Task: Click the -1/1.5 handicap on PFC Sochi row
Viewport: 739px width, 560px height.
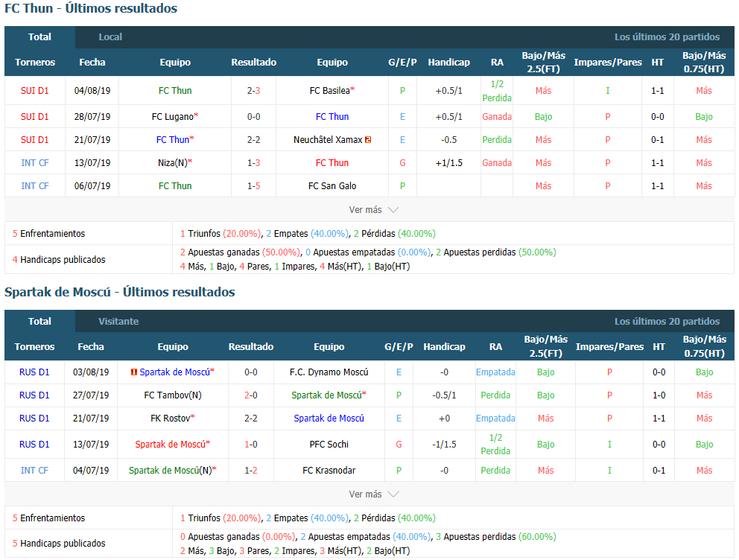Action: [444, 444]
